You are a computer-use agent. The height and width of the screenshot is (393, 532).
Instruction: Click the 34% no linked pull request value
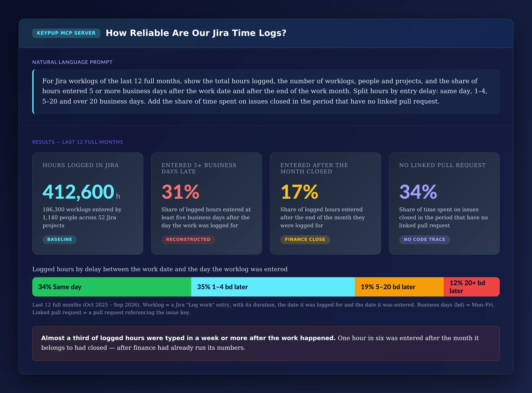point(418,192)
